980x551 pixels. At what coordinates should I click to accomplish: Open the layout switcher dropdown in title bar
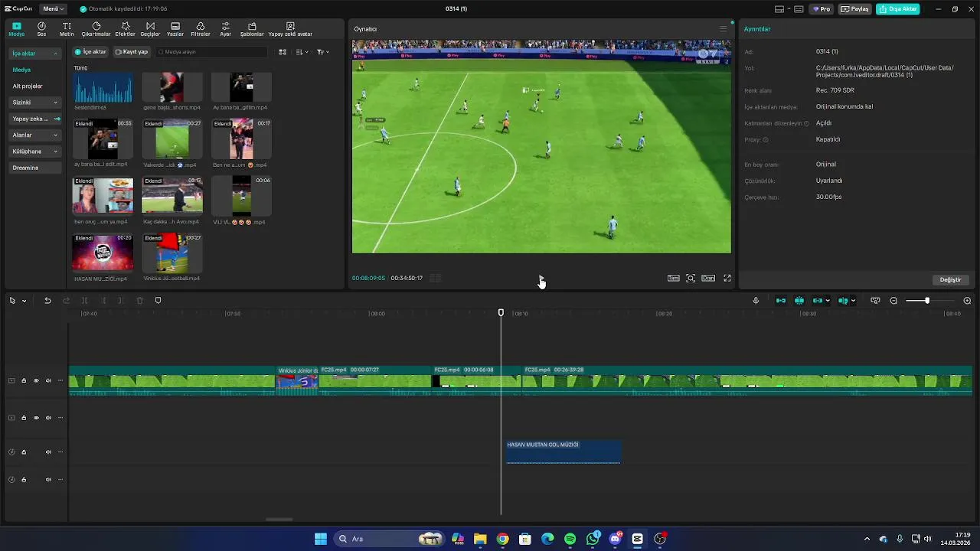coord(782,9)
